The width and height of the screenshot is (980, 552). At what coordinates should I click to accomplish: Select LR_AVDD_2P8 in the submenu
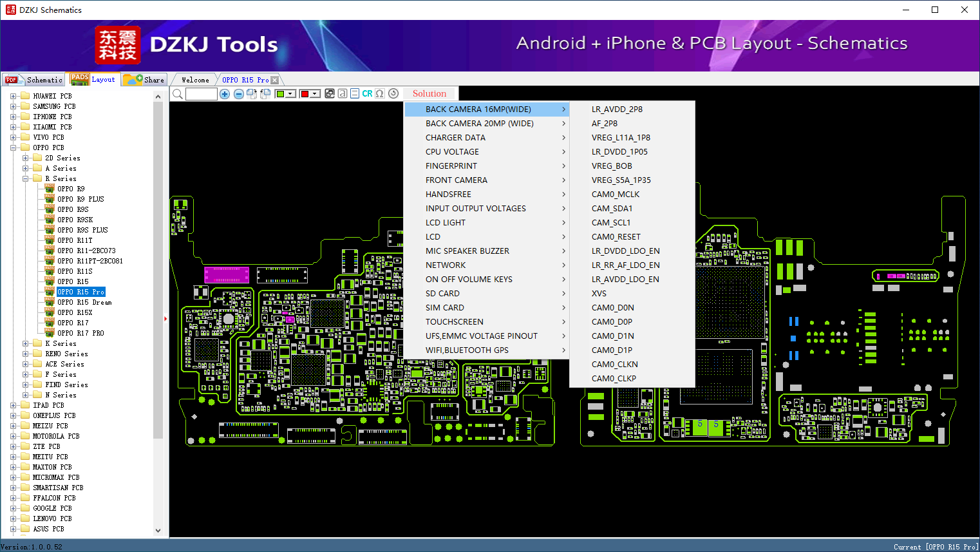[x=632, y=109]
